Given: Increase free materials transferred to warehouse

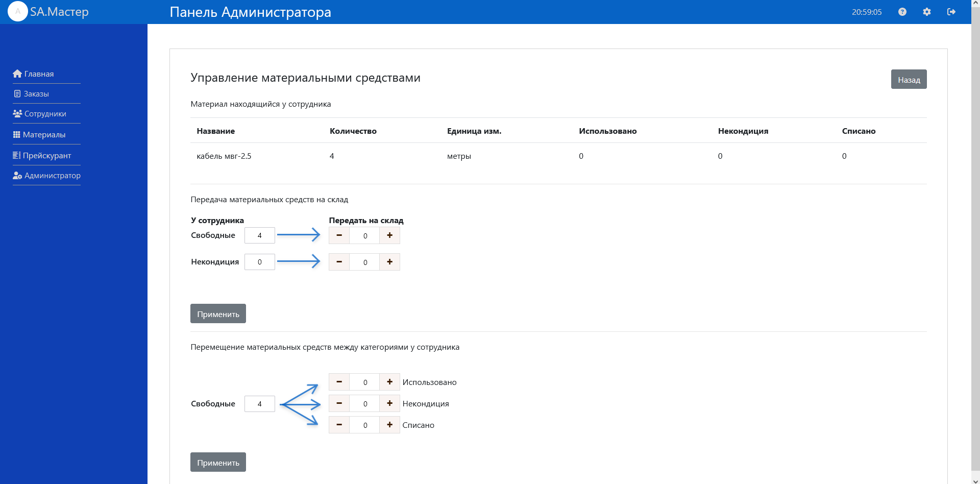Looking at the screenshot, I should (389, 235).
